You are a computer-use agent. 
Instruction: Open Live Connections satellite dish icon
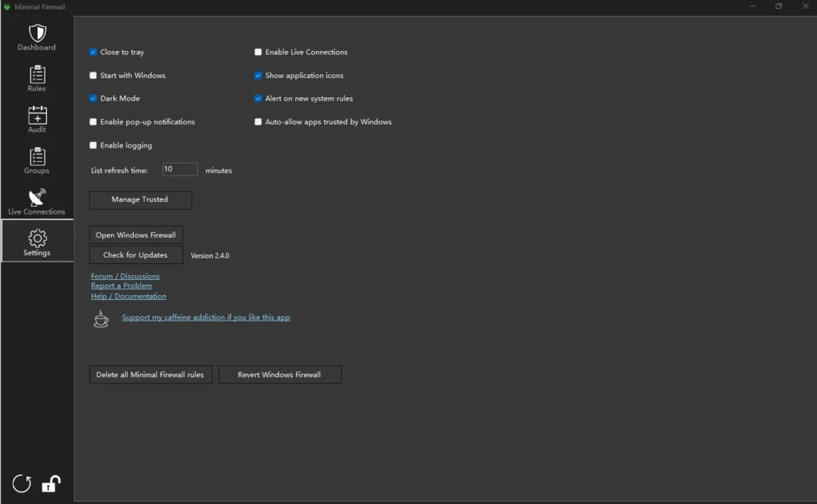pos(37,197)
